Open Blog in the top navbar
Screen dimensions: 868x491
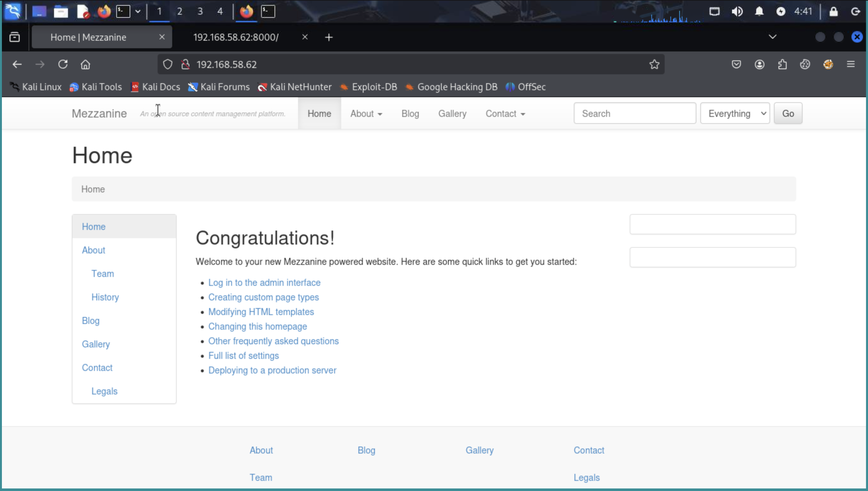[410, 114]
